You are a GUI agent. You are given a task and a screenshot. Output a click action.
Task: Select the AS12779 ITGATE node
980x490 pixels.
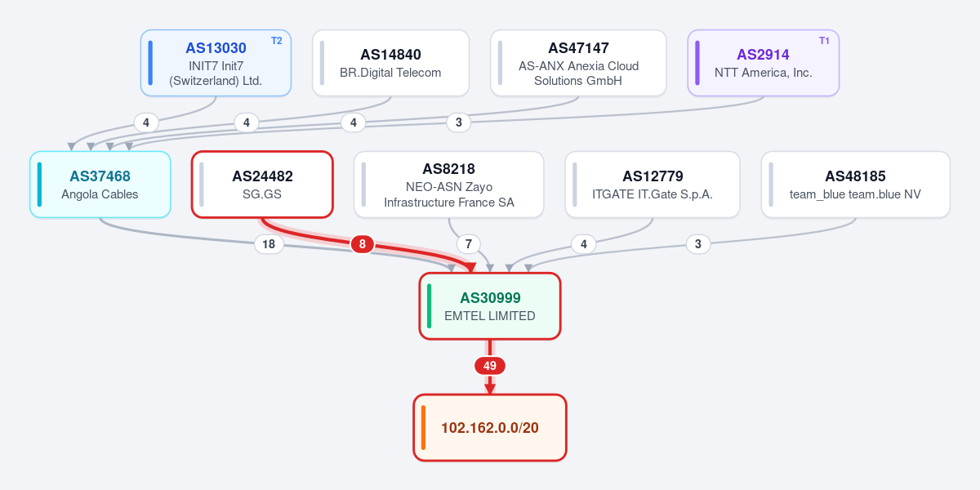point(653,185)
